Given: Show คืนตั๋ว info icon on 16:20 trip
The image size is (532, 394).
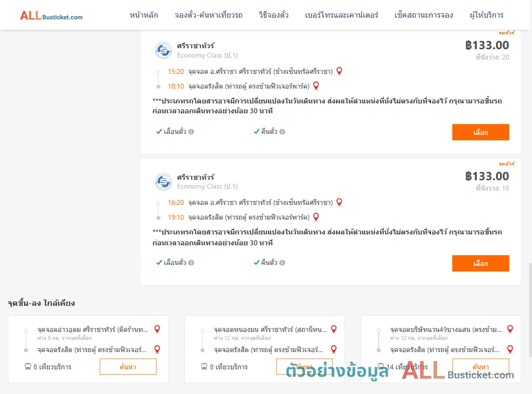Looking at the screenshot, I should [282, 263].
